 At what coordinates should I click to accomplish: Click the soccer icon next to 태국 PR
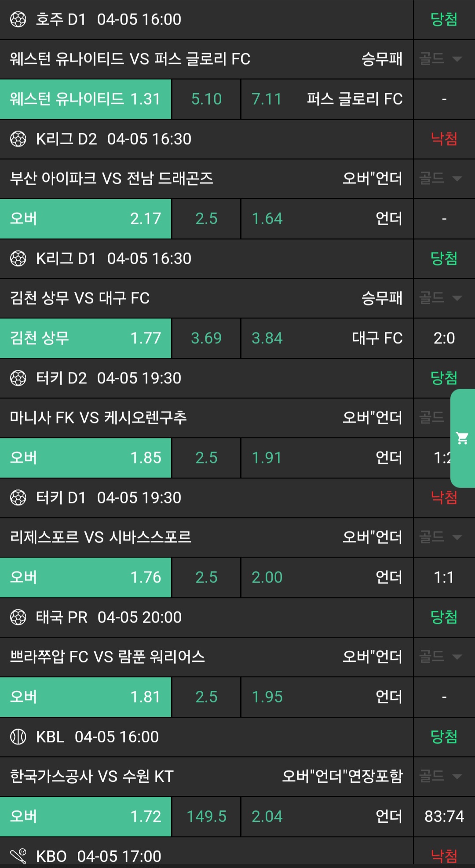(18, 617)
